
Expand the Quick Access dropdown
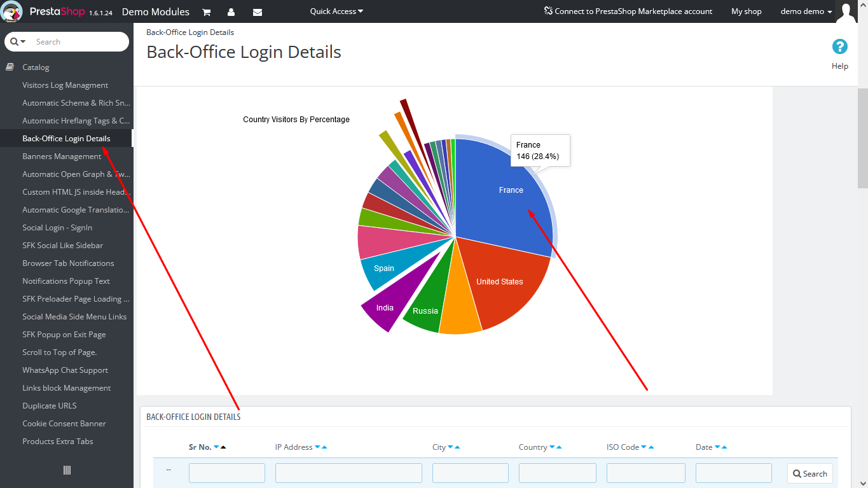336,11
